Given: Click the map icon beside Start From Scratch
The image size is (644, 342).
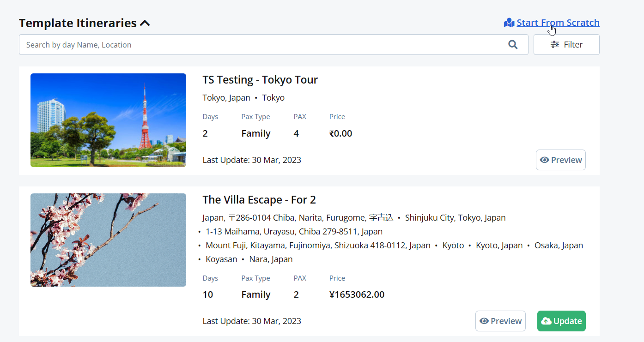Looking at the screenshot, I should [x=509, y=23].
